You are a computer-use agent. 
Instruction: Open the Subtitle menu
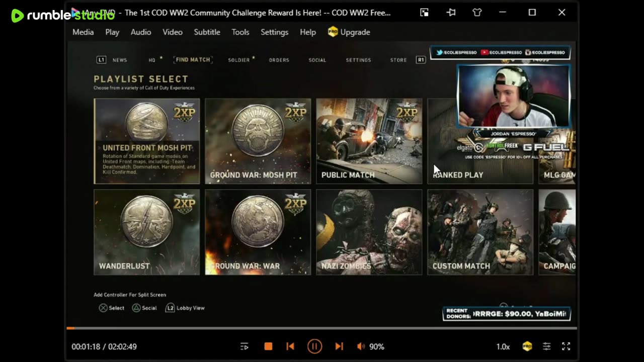pyautogui.click(x=207, y=32)
